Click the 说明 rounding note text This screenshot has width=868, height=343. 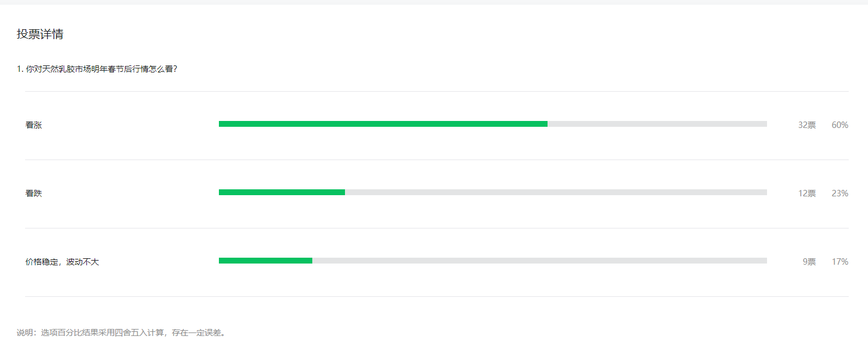coord(121,332)
